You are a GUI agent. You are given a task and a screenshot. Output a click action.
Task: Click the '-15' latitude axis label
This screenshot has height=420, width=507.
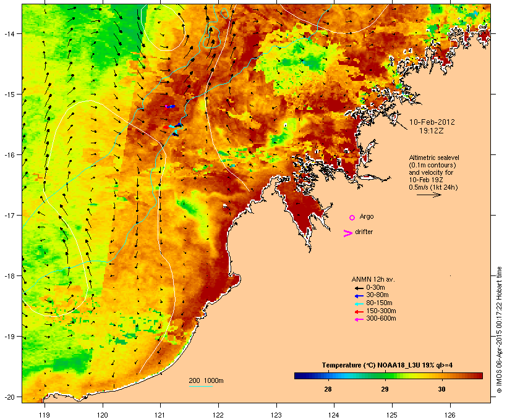[x=9, y=94]
